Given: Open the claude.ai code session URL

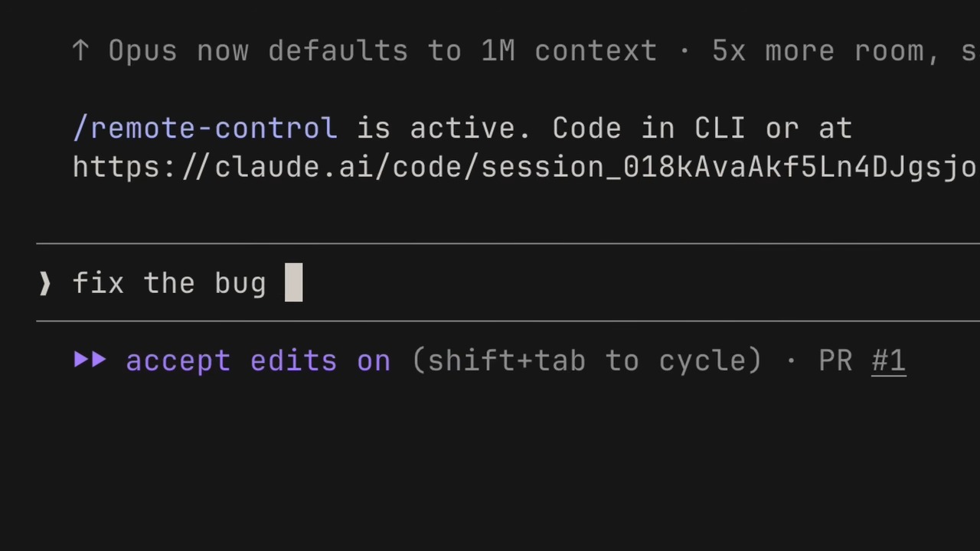Looking at the screenshot, I should (526, 168).
